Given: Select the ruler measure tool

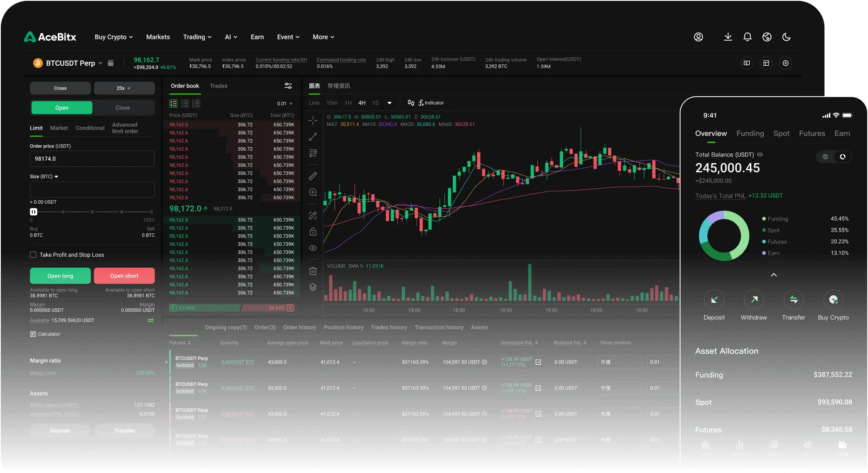Looking at the screenshot, I should 313,176.
